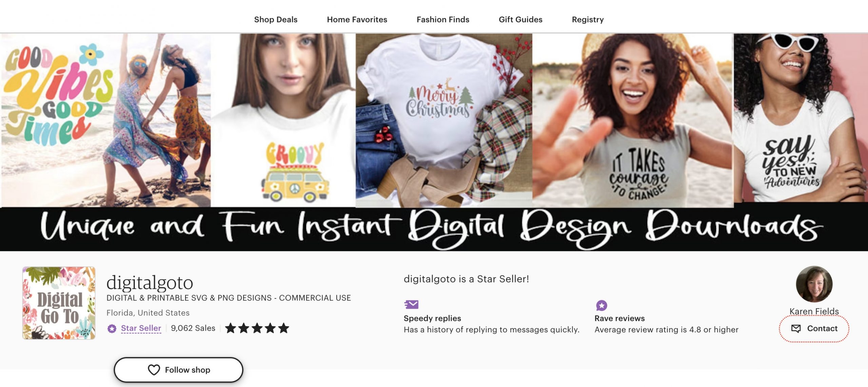Click the Karen Fields owner name link
This screenshot has width=868, height=387.
[x=814, y=311]
